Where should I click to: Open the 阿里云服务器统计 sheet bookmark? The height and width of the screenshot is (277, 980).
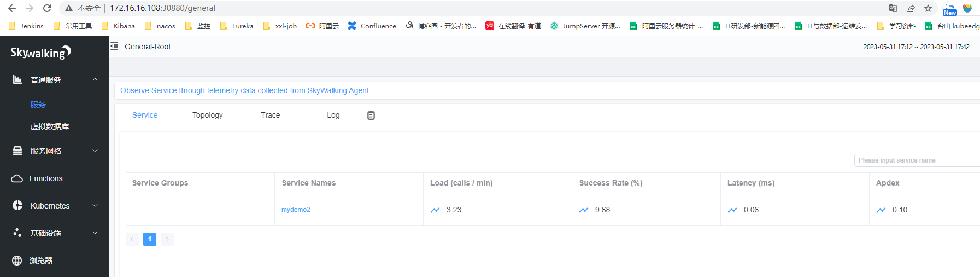coord(666,26)
